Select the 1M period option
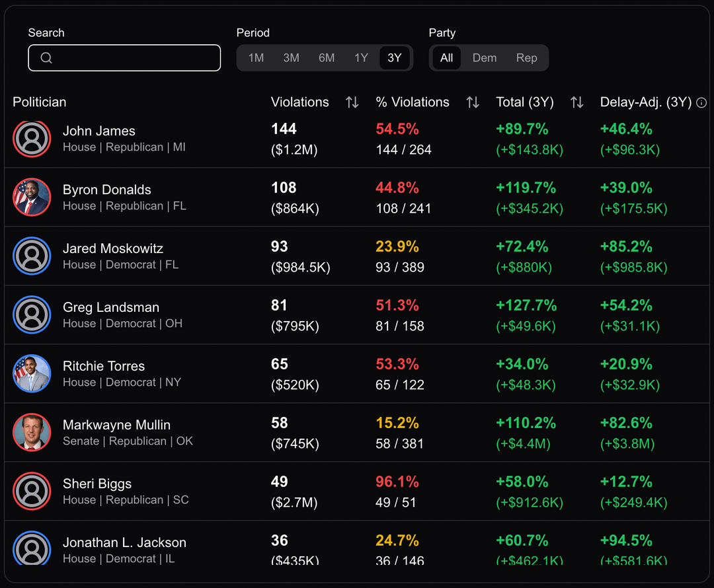 [256, 58]
